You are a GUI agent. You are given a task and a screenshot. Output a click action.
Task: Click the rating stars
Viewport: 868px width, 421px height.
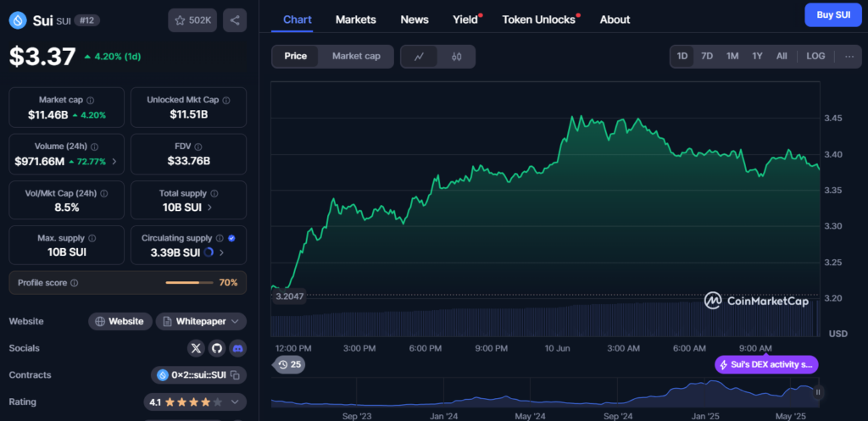point(194,402)
